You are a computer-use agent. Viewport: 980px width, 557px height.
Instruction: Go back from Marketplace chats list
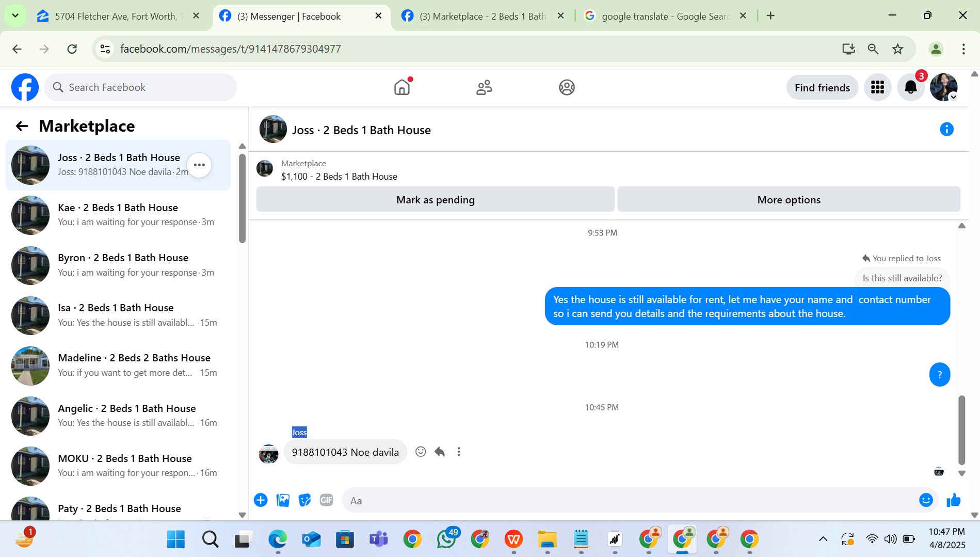tap(22, 126)
